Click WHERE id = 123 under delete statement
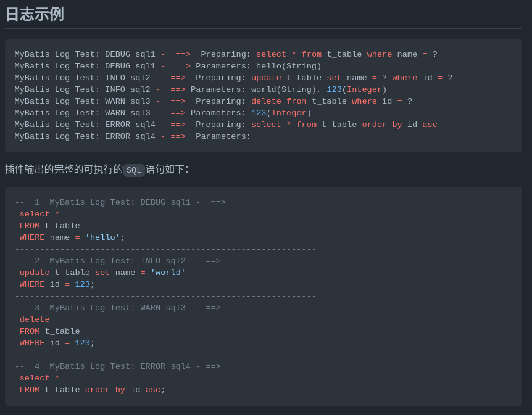This screenshot has height=415, width=532. tap(57, 343)
